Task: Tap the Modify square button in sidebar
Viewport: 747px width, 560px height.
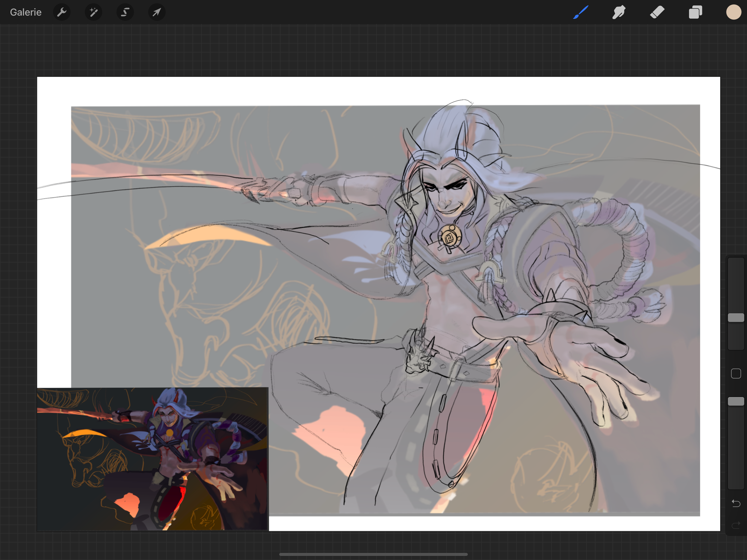Action: [x=736, y=374]
